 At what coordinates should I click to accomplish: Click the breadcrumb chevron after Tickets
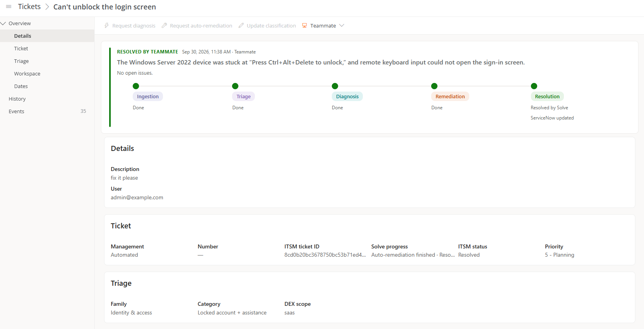[x=47, y=7]
